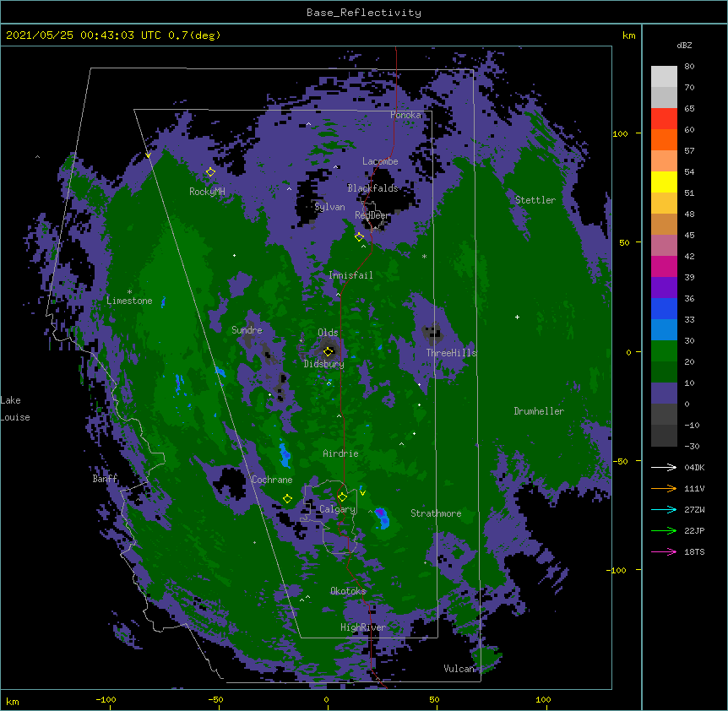Click the Didsbury label
The image size is (728, 711).
(324, 364)
